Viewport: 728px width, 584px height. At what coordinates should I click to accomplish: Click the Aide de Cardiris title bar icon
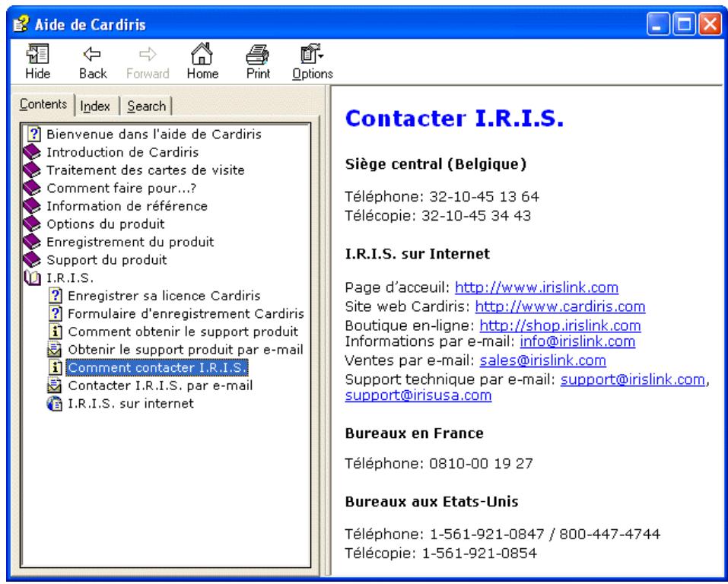click(x=21, y=24)
